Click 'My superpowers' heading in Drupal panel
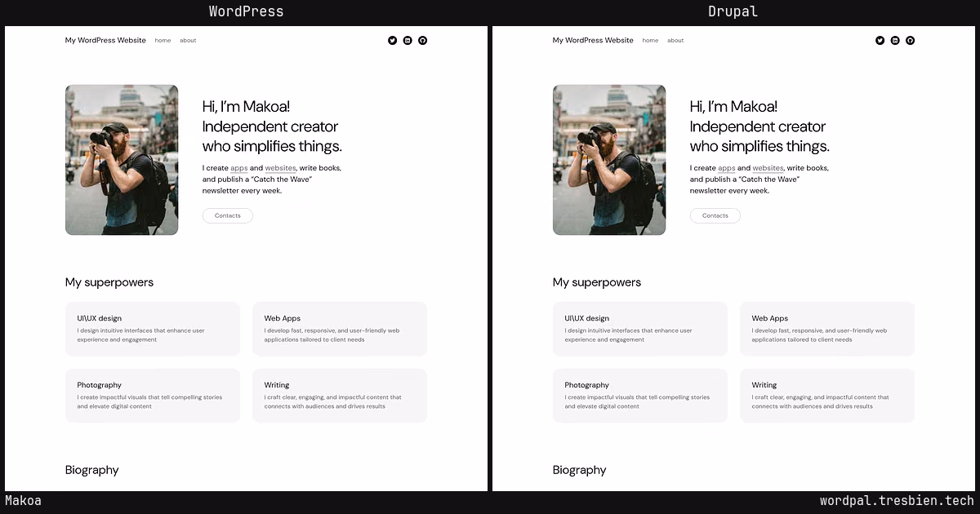This screenshot has width=980, height=514. click(597, 282)
